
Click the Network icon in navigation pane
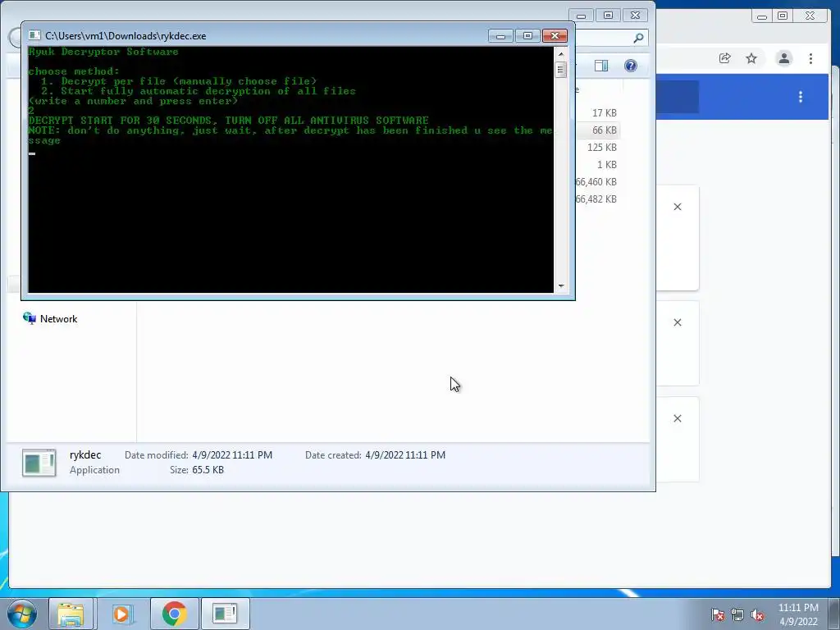30,318
